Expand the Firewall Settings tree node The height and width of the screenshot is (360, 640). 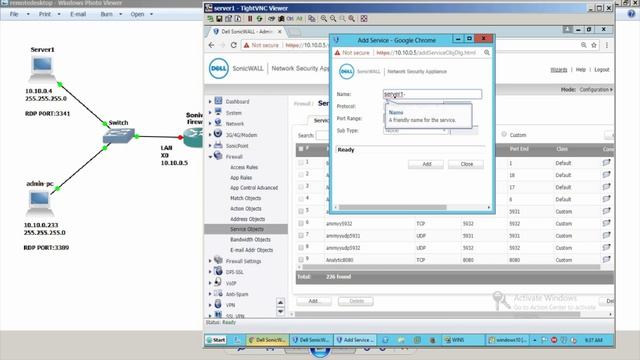pyautogui.click(x=210, y=261)
